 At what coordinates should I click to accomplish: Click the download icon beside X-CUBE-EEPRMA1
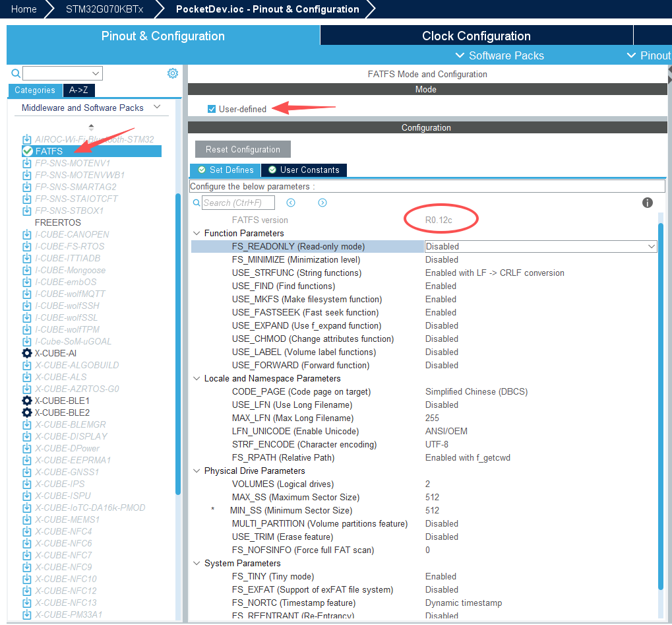point(27,460)
